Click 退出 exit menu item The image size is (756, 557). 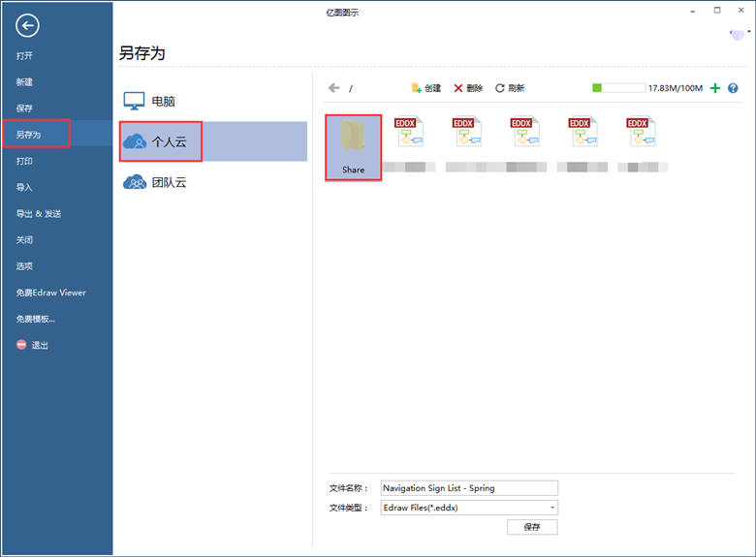39,345
